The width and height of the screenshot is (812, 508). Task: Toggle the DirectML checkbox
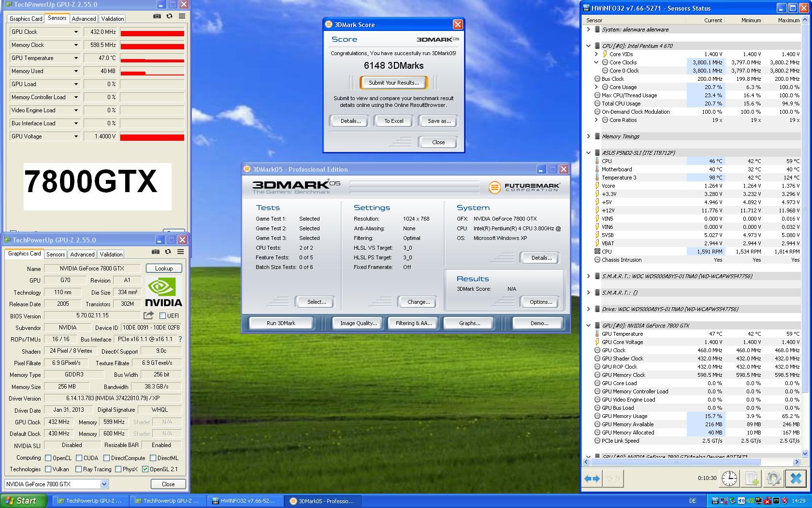[x=153, y=458]
